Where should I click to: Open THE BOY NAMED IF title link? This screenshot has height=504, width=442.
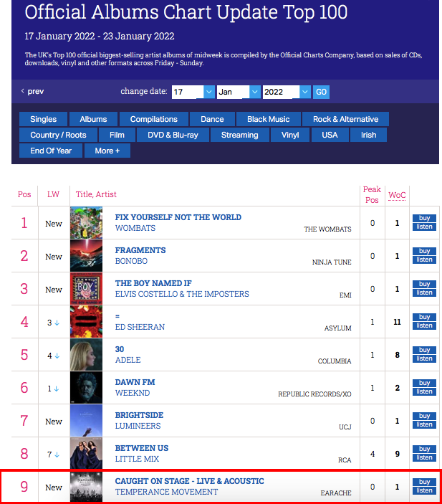153,283
